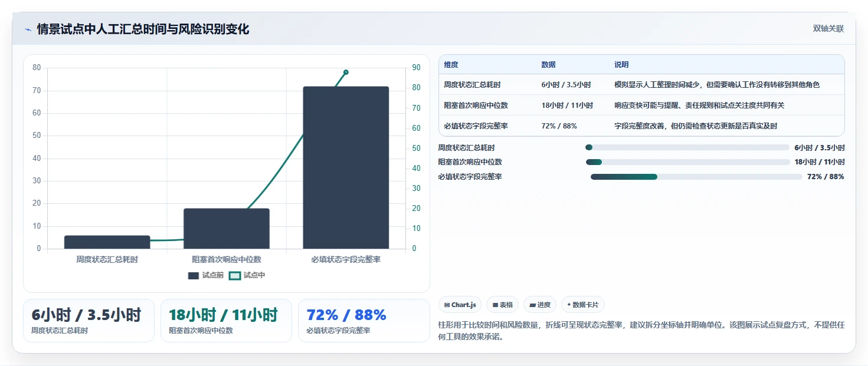Click the lightning icon beside the panel title
The height and width of the screenshot is (366, 868).
coord(28,29)
